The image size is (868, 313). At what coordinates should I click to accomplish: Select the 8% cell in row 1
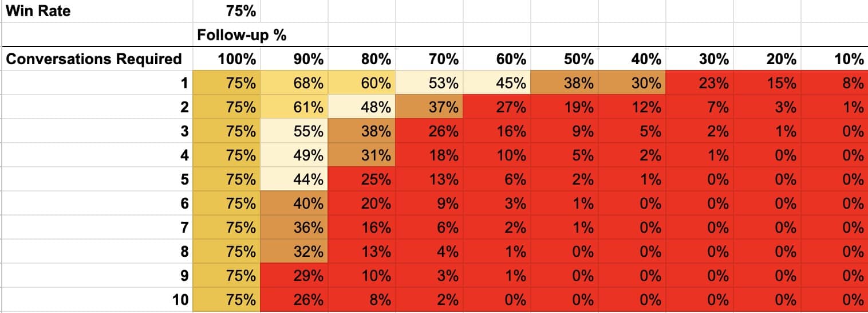pyautogui.click(x=834, y=83)
